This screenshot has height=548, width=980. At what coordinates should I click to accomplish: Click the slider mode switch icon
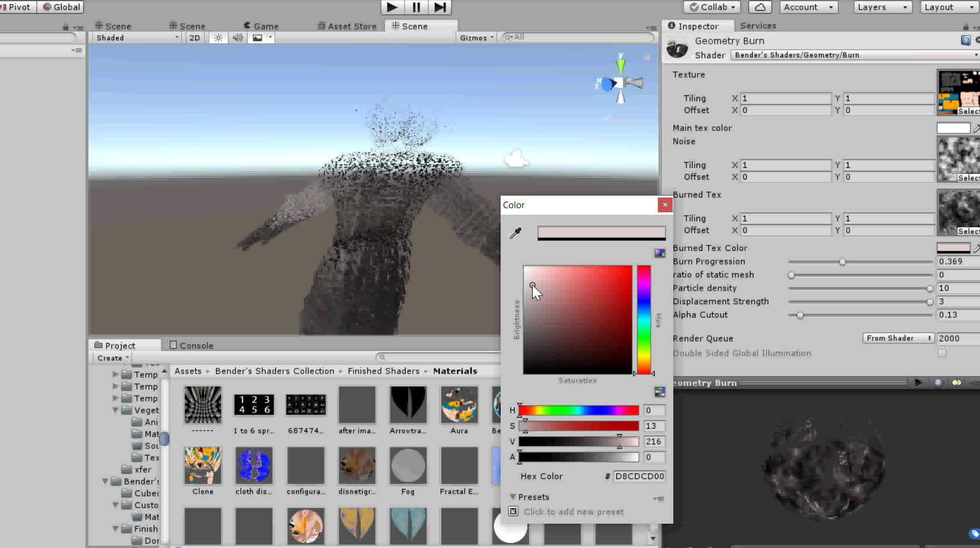click(x=660, y=392)
